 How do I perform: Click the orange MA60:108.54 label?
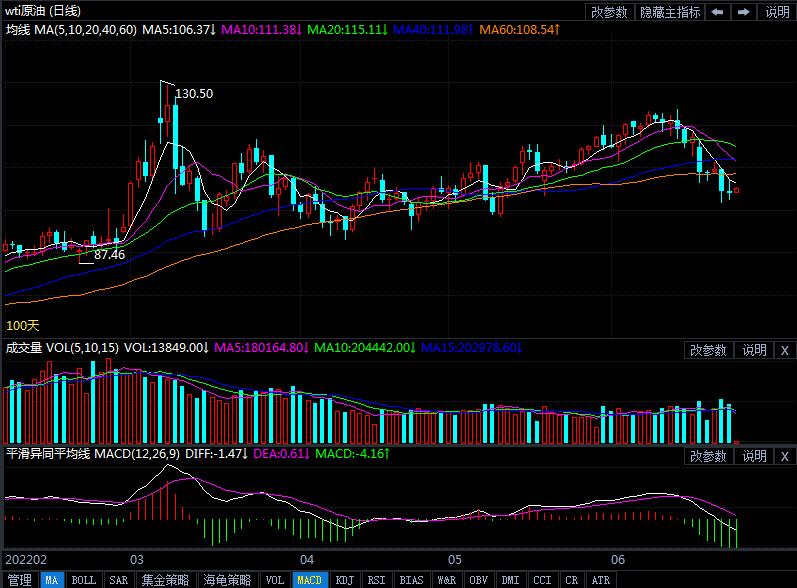(519, 30)
